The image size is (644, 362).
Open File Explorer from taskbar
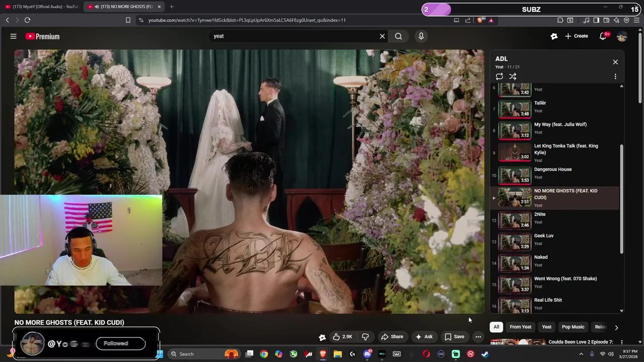pos(338,354)
